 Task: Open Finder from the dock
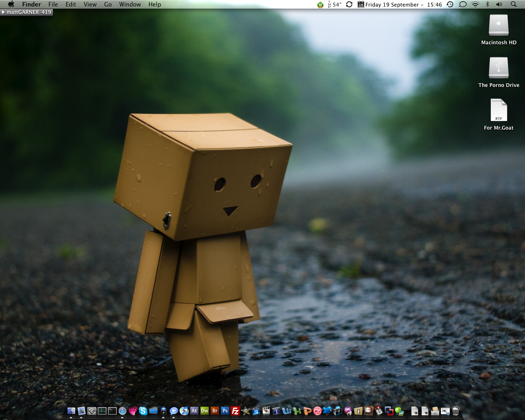pyautogui.click(x=71, y=411)
